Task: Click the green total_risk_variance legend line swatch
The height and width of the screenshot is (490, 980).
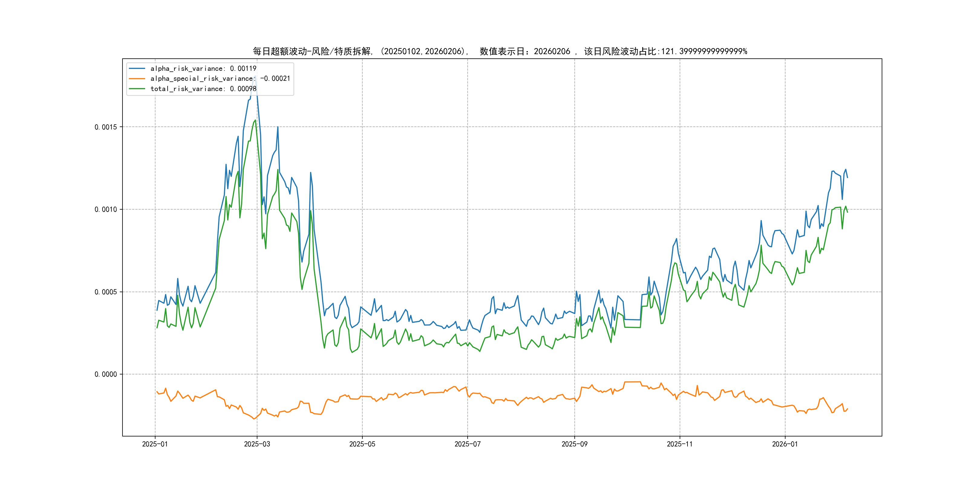Action: click(x=137, y=89)
